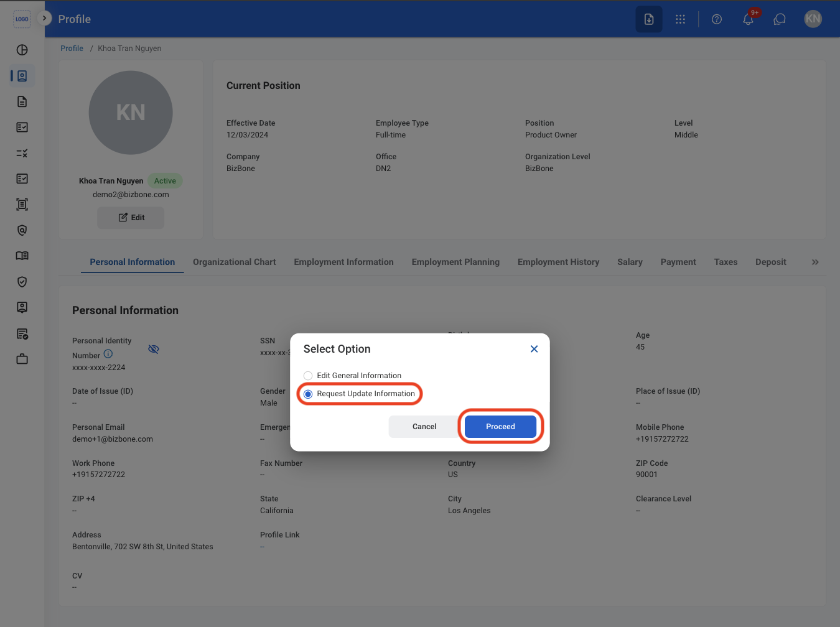The height and width of the screenshot is (627, 840).
Task: Open the pie chart dashboard icon in sidebar
Action: pyautogui.click(x=22, y=50)
